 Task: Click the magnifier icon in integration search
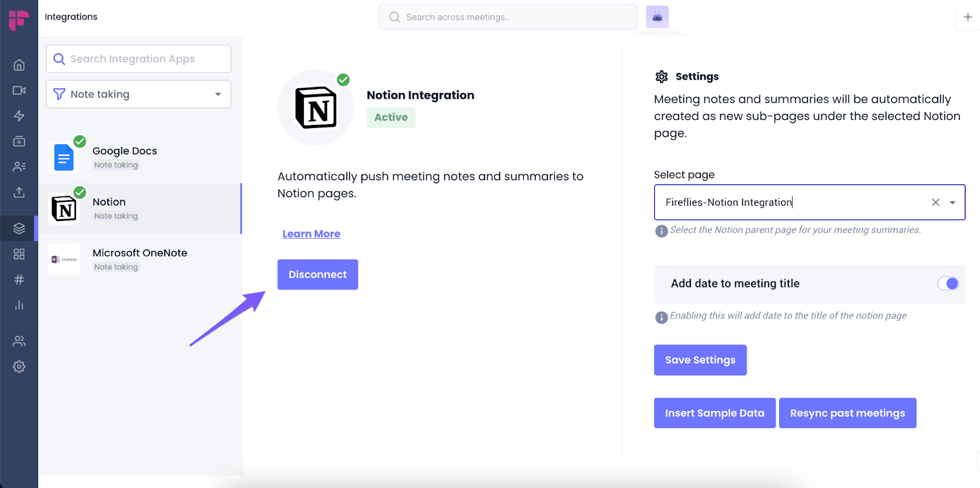[x=59, y=59]
